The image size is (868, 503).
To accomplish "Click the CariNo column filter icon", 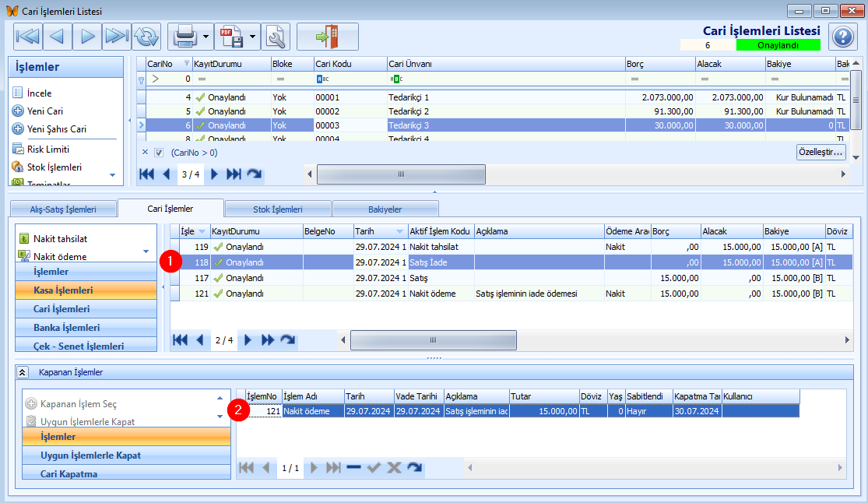I will coord(187,63).
